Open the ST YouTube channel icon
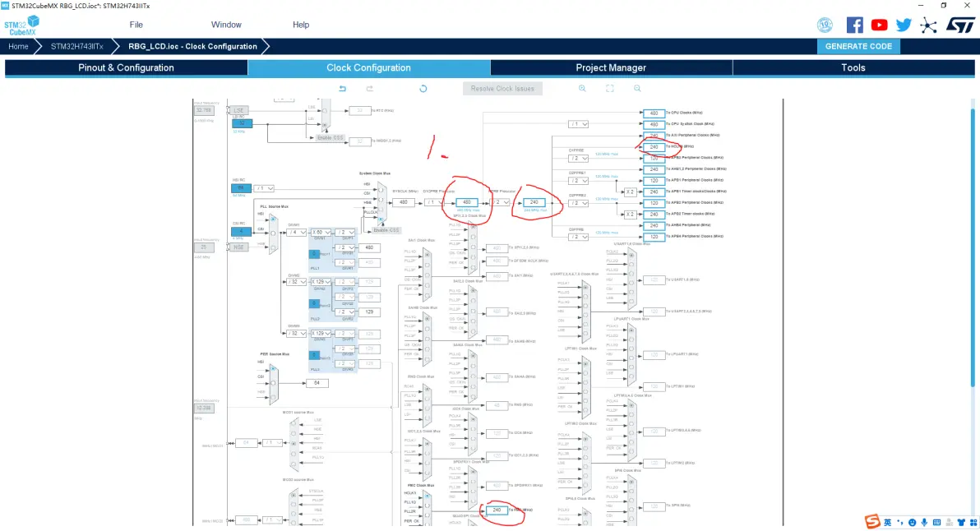Image resolution: width=980 pixels, height=531 pixels. coord(879,25)
